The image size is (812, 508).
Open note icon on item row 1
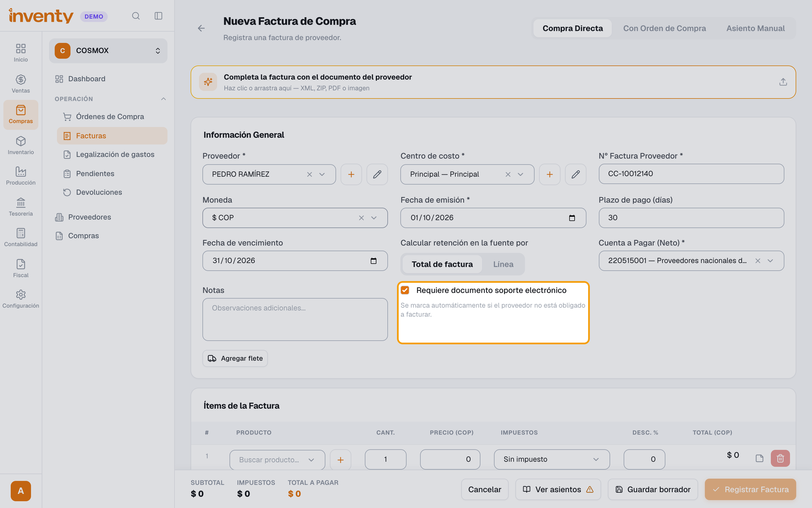(x=759, y=458)
